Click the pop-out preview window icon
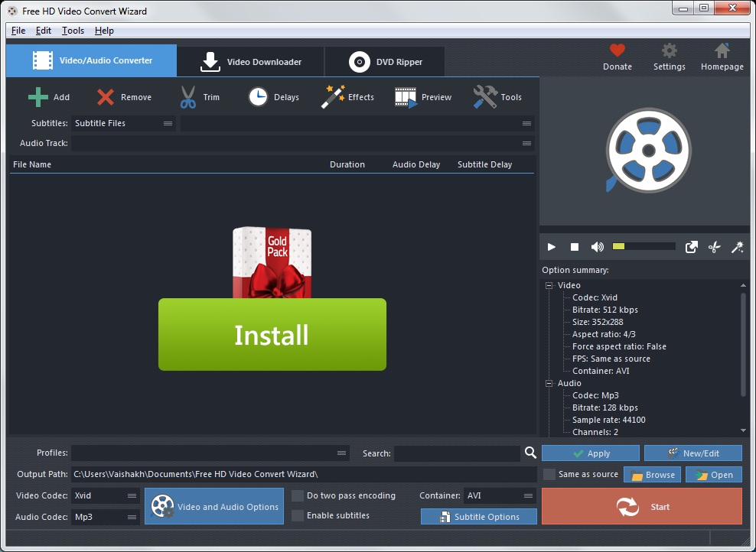 (692, 247)
